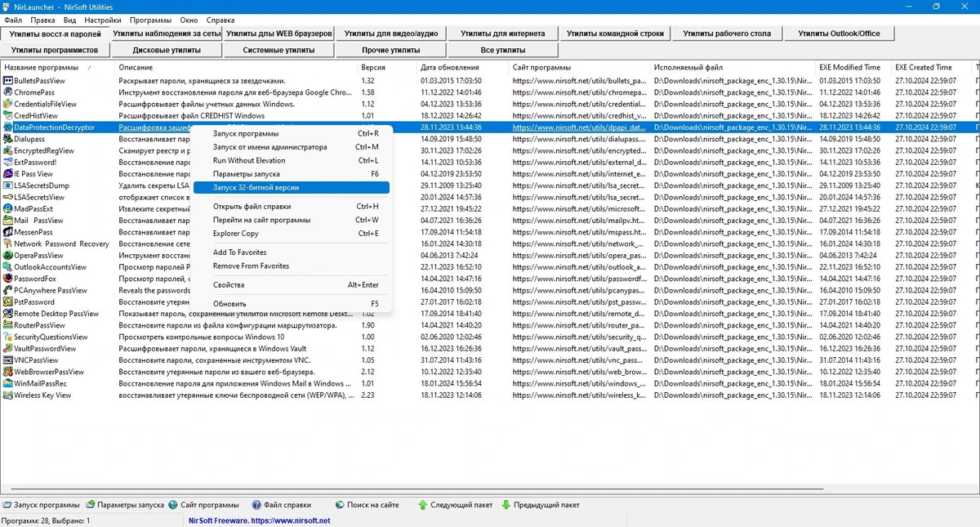Select the SecurityQuestionsView row name
The width and height of the screenshot is (980, 527).
51,337
